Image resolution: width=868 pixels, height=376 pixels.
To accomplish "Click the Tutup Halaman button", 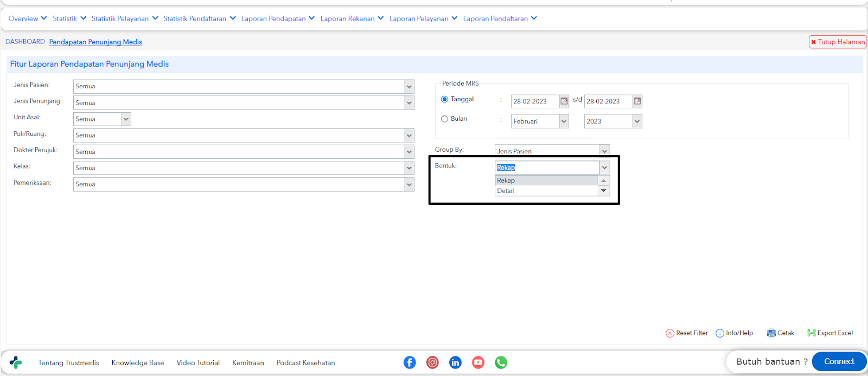I will tap(838, 42).
